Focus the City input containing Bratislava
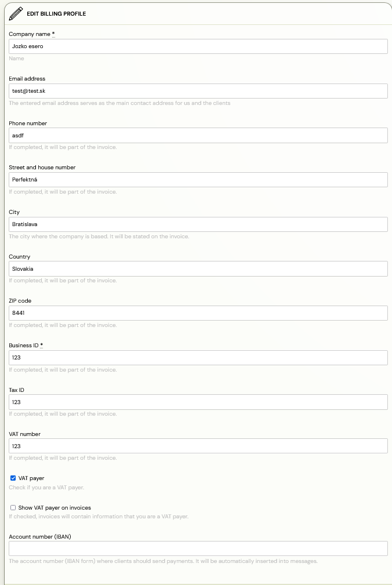The height and width of the screenshot is (585, 392). [198, 224]
